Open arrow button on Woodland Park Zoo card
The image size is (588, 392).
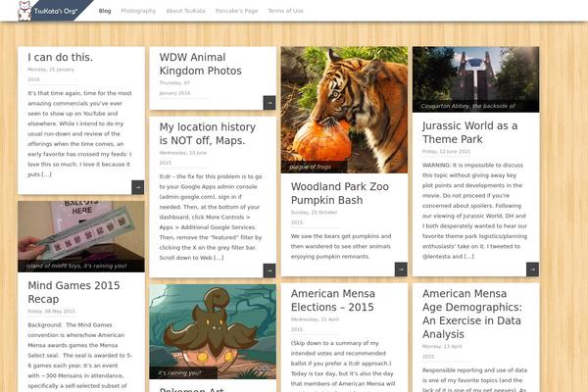pos(401,269)
